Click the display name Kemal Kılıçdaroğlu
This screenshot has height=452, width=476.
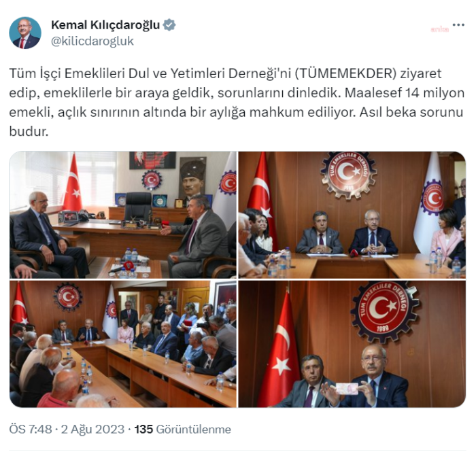point(105,25)
